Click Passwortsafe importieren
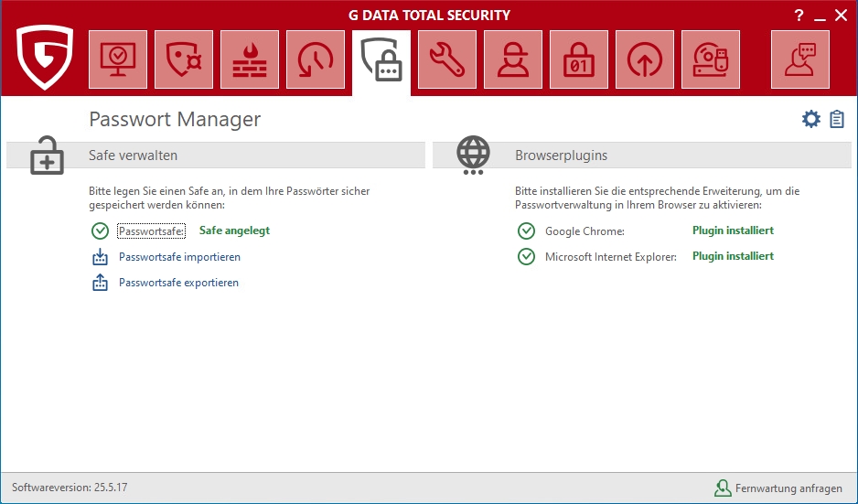The image size is (858, 504). coord(179,257)
